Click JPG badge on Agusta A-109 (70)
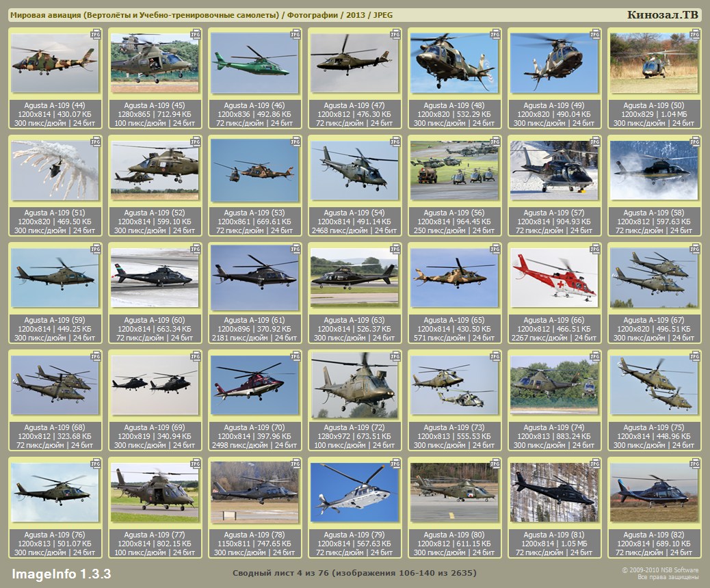 point(295,356)
